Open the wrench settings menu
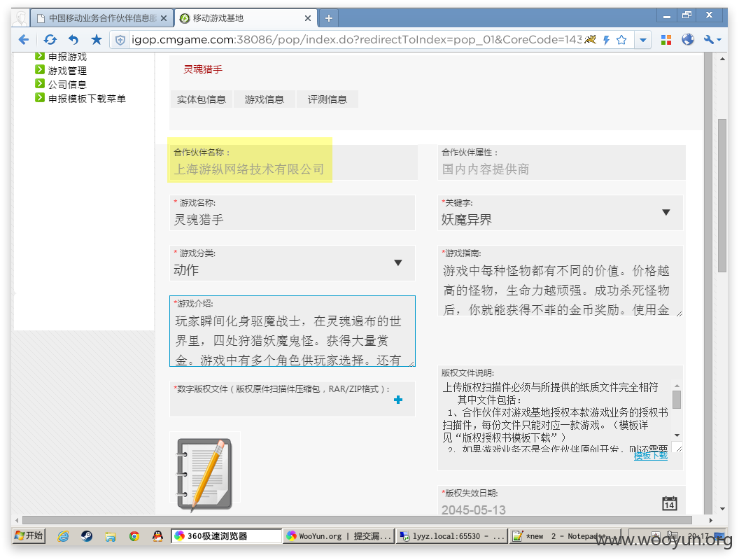739x560 pixels. pos(712,40)
